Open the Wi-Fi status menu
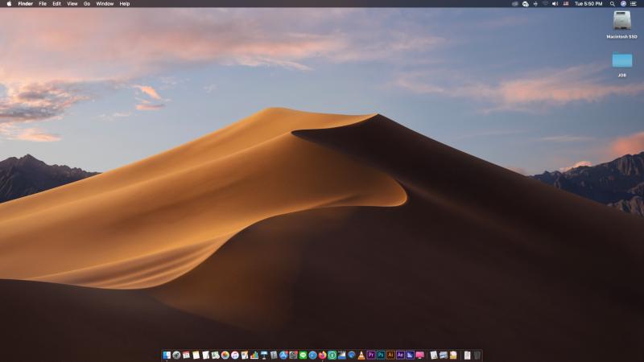644x362 pixels. [x=546, y=4]
